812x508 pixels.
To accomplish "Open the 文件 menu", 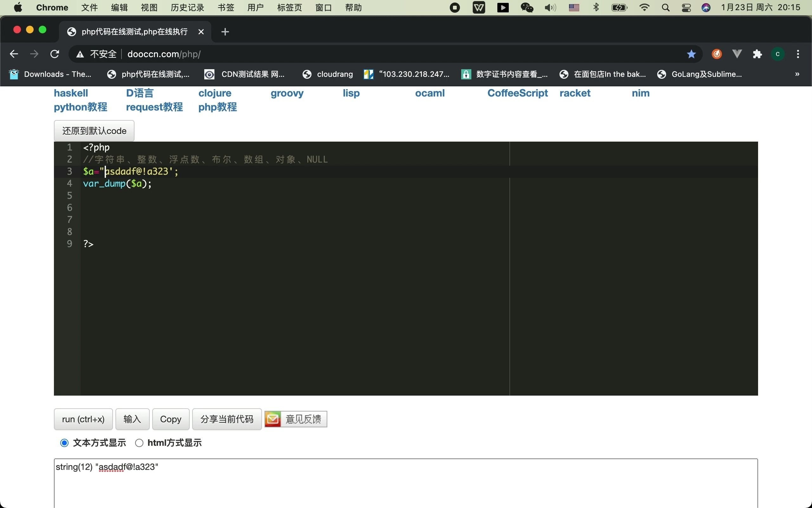I will [89, 7].
